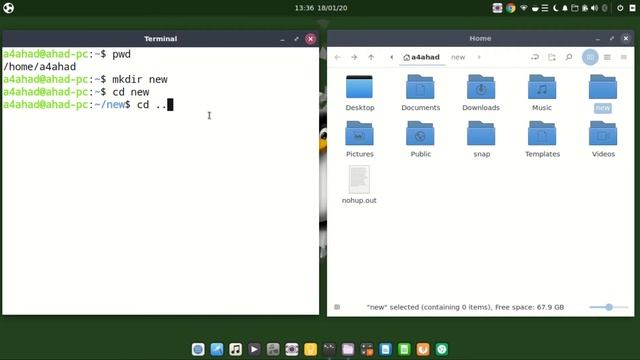Toggle location entry in Home window

[x=535, y=58]
